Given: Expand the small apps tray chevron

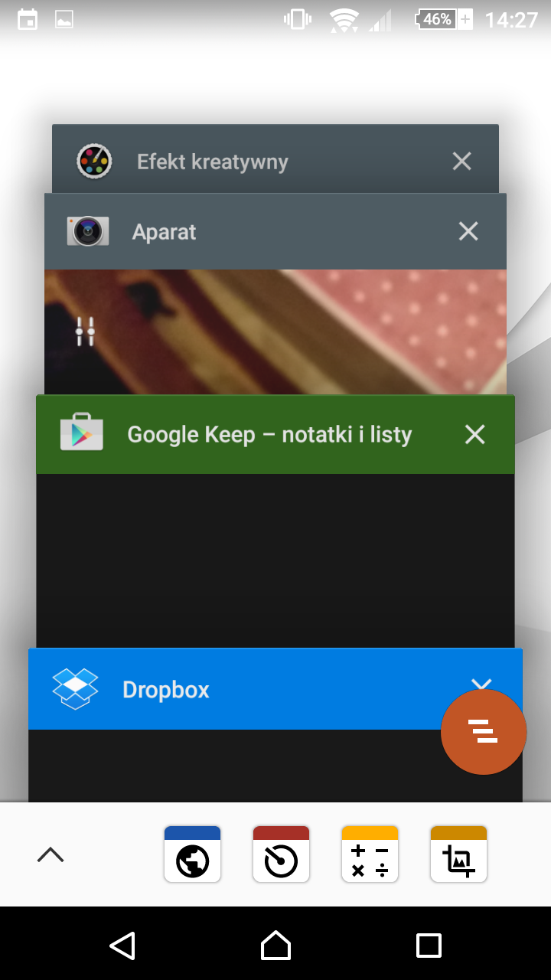Looking at the screenshot, I should pyautogui.click(x=51, y=854).
